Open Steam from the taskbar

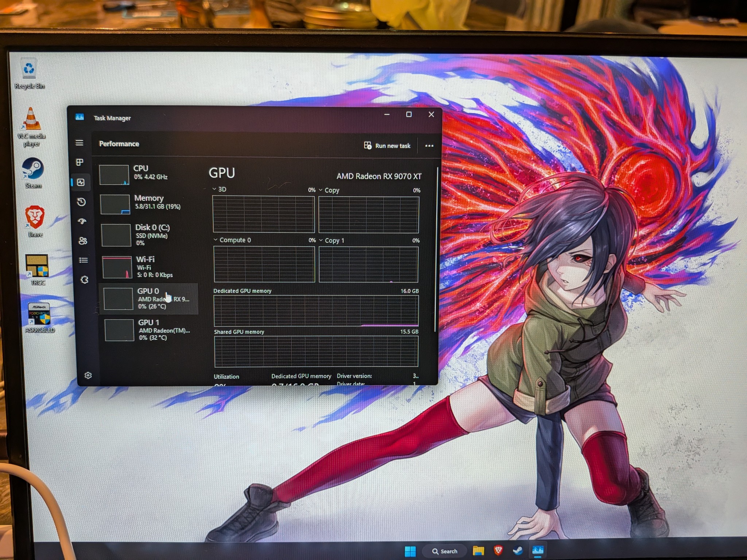[518, 550]
